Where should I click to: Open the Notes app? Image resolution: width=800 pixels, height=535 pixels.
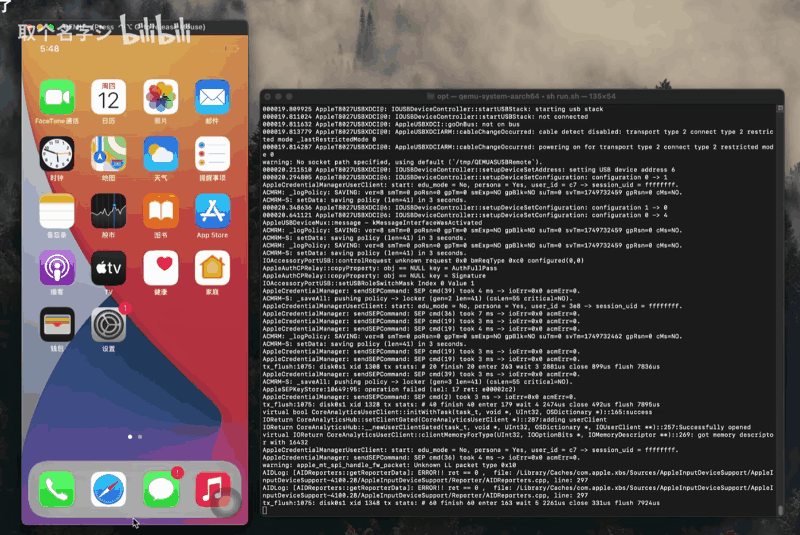pyautogui.click(x=57, y=211)
